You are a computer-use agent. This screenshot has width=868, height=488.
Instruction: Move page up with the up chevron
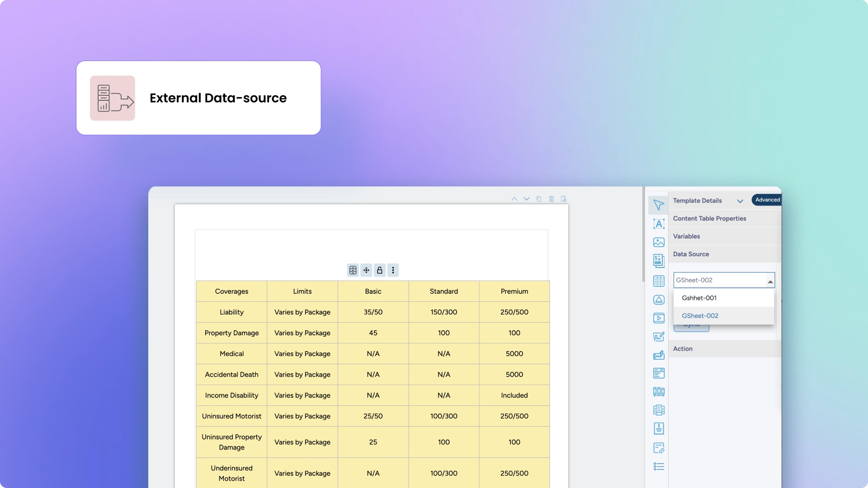514,199
